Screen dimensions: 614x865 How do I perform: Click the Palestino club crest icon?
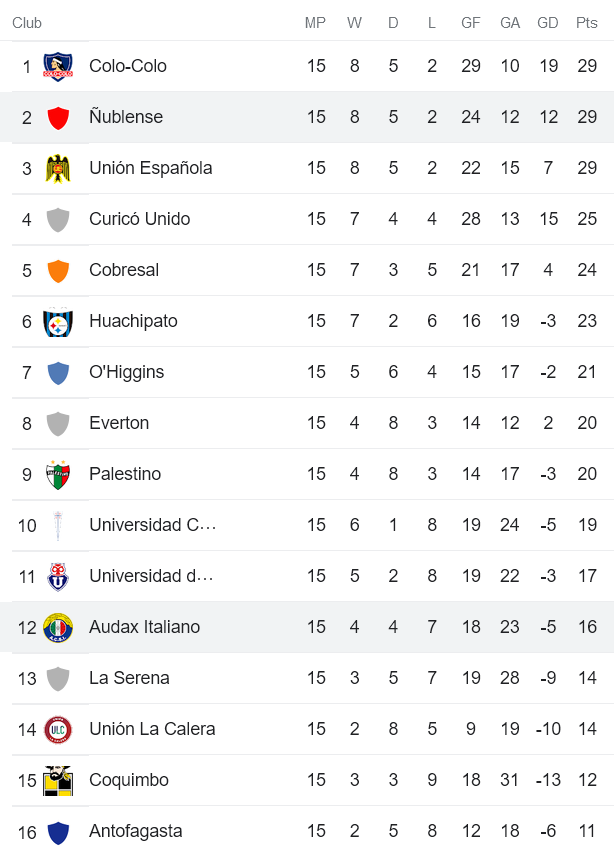pyautogui.click(x=58, y=475)
